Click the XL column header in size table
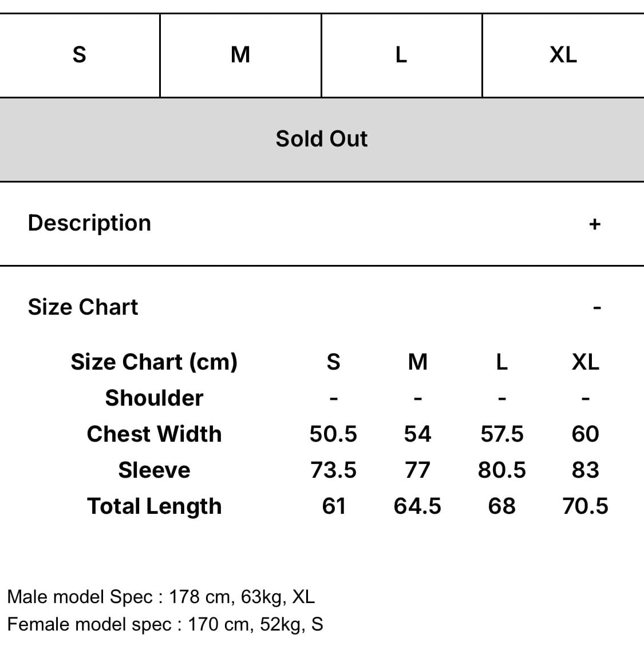 (x=585, y=362)
